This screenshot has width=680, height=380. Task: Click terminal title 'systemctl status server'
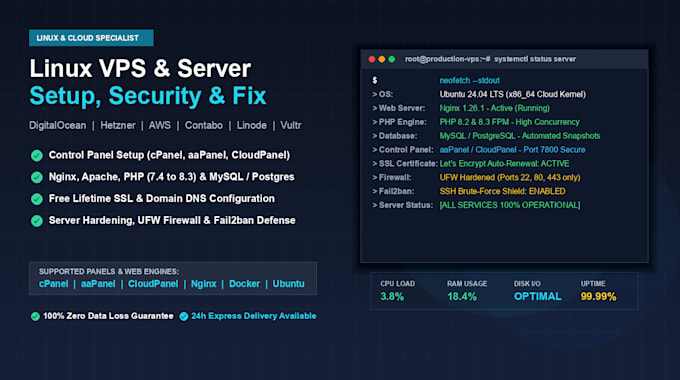coord(535,59)
